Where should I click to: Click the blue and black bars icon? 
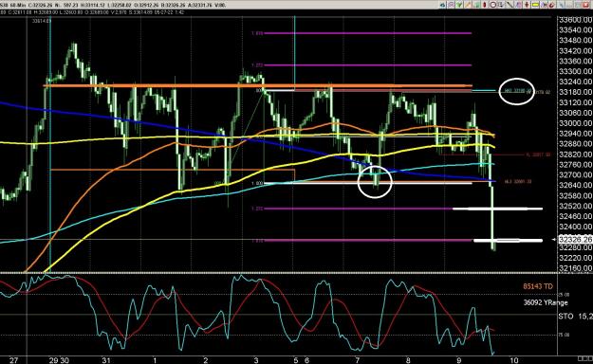544,5
